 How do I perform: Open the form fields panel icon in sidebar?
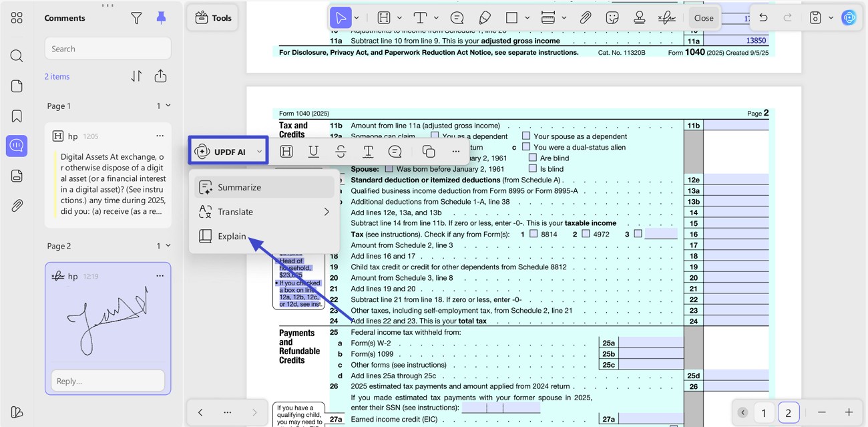(17, 176)
